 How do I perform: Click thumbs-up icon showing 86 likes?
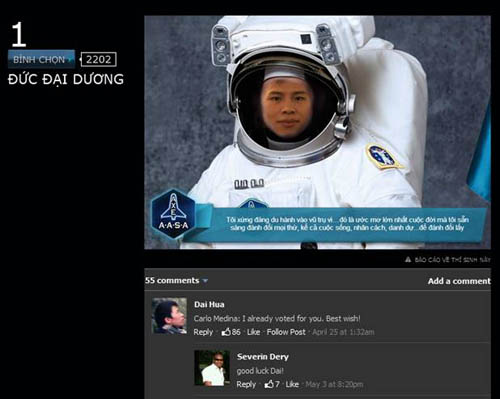[x=226, y=332]
